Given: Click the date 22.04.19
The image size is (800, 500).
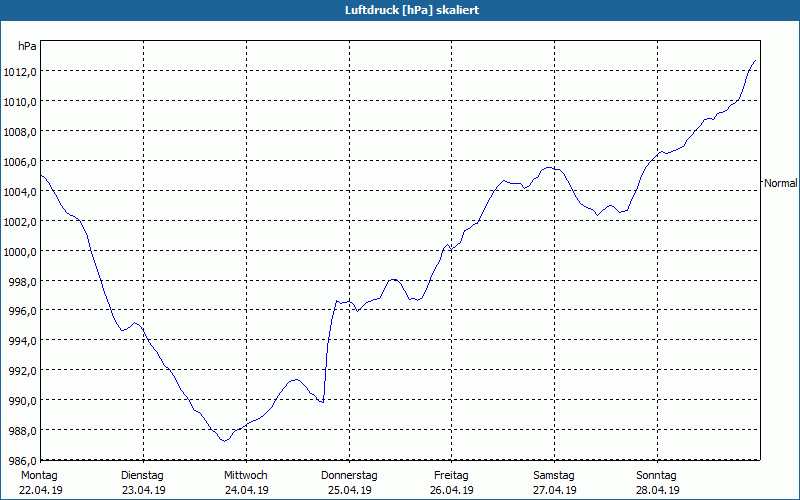Looking at the screenshot, I should point(41,490).
